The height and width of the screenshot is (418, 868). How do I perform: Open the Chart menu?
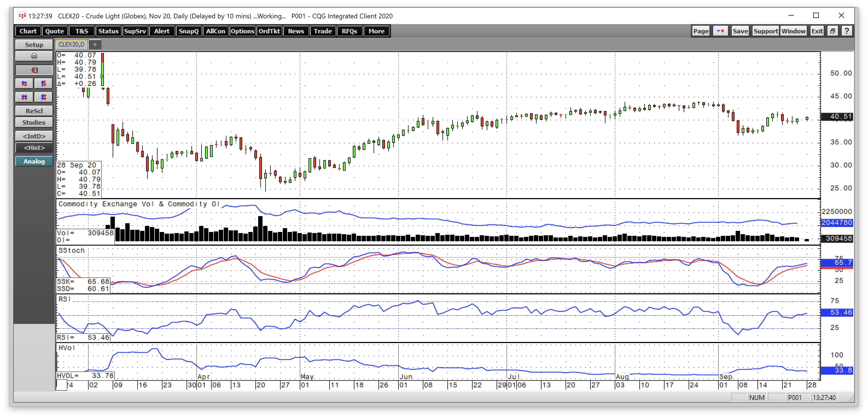(x=28, y=31)
